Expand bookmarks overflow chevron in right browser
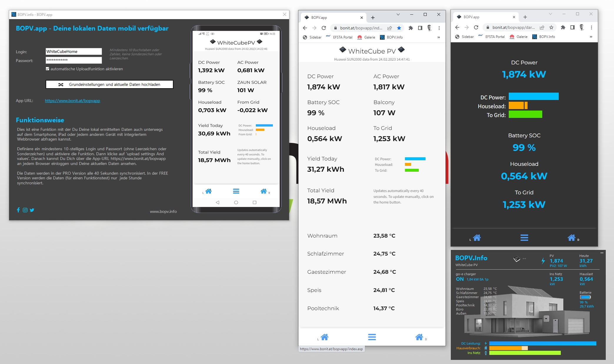Screen dimensions: 614x364 591,37
